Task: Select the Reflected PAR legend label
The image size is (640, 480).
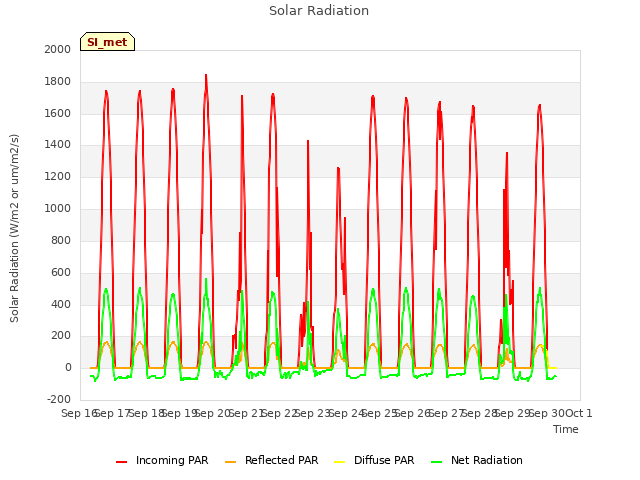Action: (x=281, y=460)
